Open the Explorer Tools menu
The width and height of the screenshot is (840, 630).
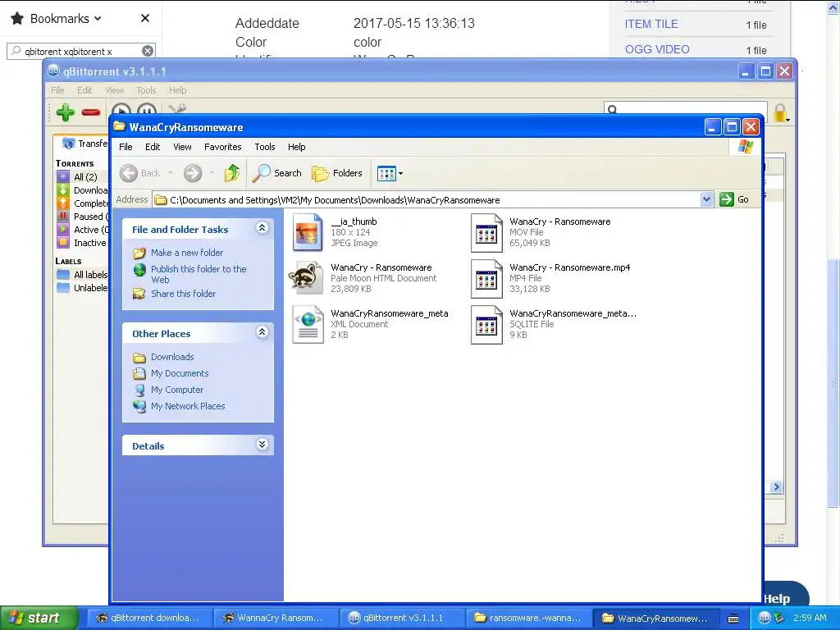pos(265,147)
